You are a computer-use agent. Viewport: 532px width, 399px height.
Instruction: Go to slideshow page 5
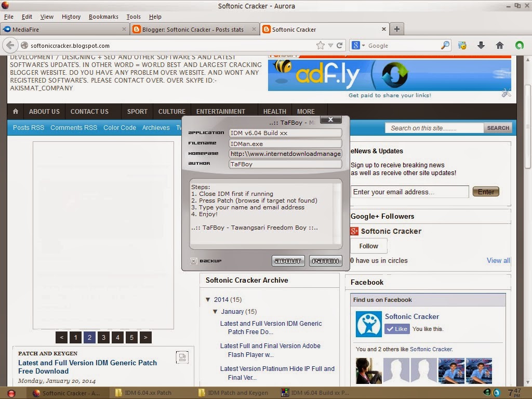pyautogui.click(x=131, y=337)
